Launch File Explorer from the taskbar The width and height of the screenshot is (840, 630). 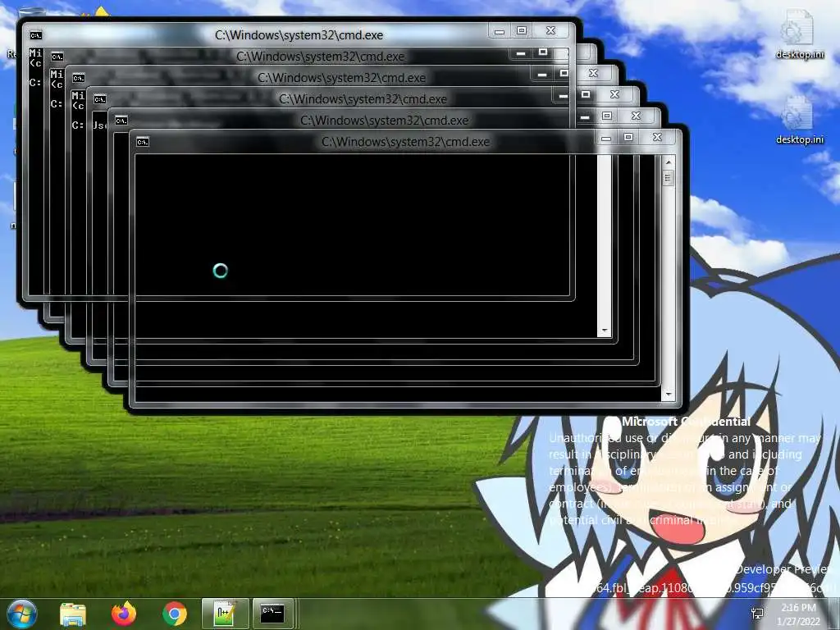click(x=73, y=614)
